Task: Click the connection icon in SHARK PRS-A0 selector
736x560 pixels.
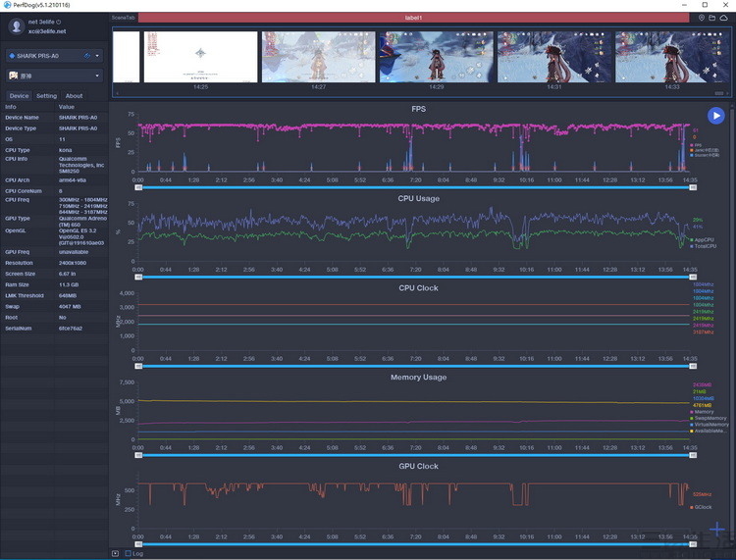Action: (x=87, y=55)
